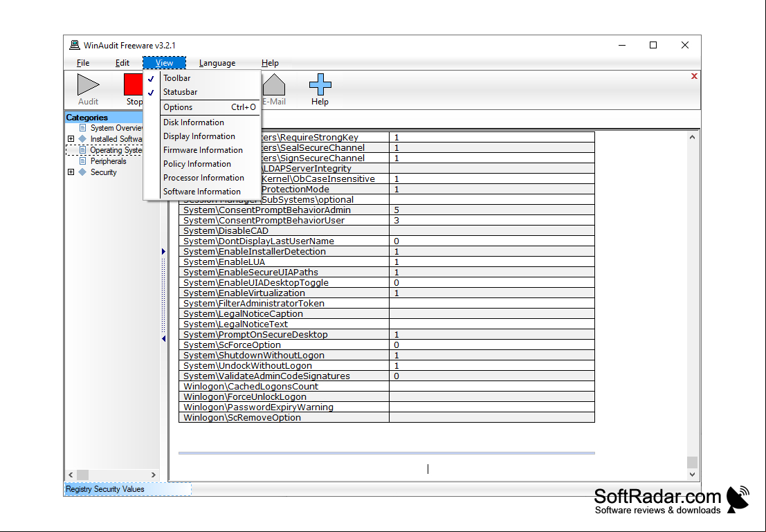Click the E-Mail toolbar icon

point(274,84)
